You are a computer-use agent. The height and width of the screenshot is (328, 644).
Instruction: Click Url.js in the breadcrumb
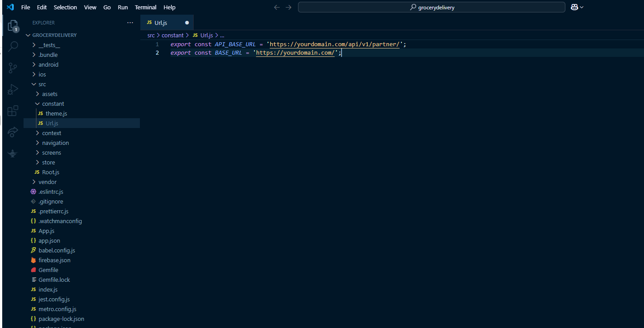coord(207,35)
